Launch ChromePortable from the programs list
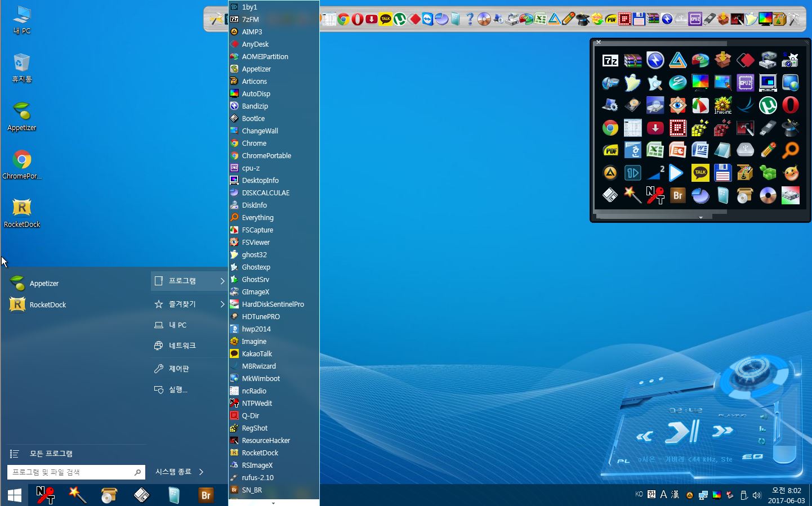Viewport: 812px width, 506px height. pyautogui.click(x=274, y=156)
